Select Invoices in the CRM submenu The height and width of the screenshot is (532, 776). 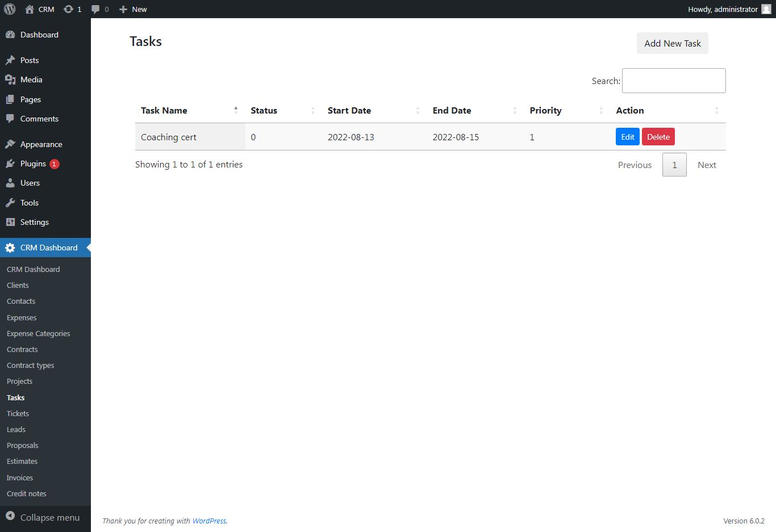(x=19, y=477)
